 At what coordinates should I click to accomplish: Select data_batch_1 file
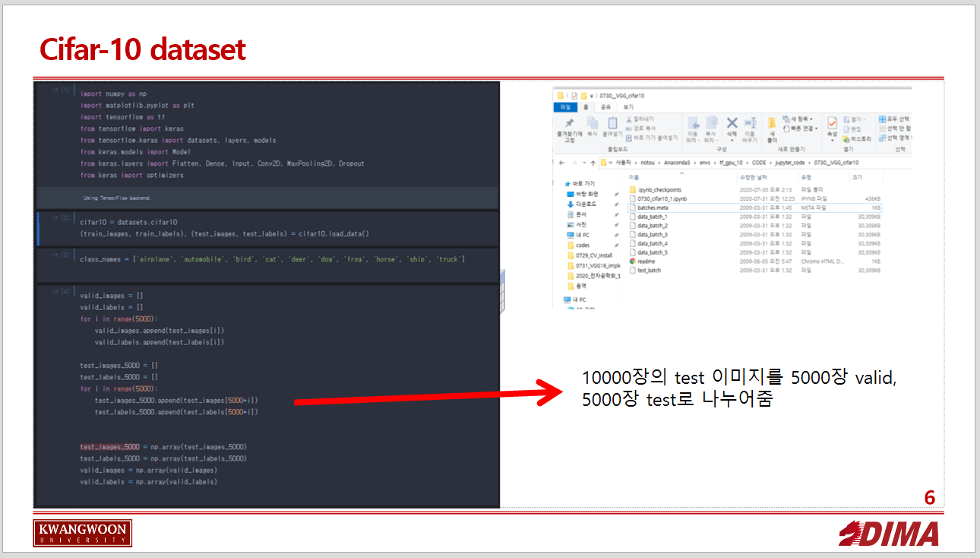648,217
